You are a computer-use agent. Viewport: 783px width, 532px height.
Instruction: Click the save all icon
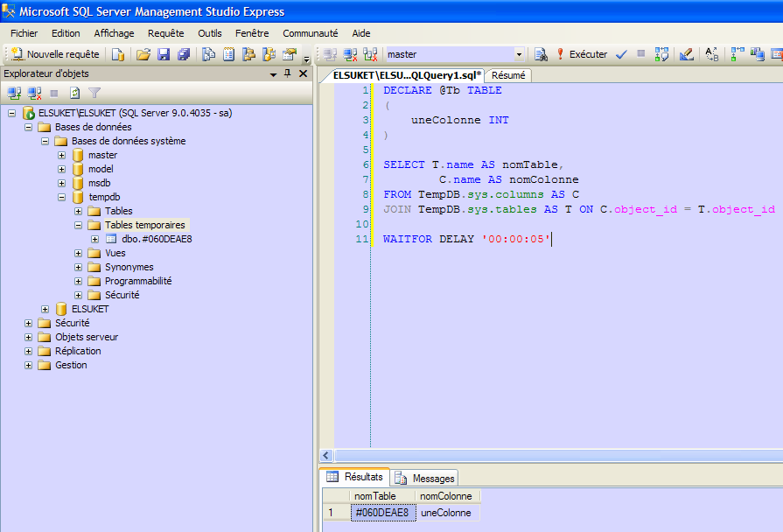pos(183,54)
